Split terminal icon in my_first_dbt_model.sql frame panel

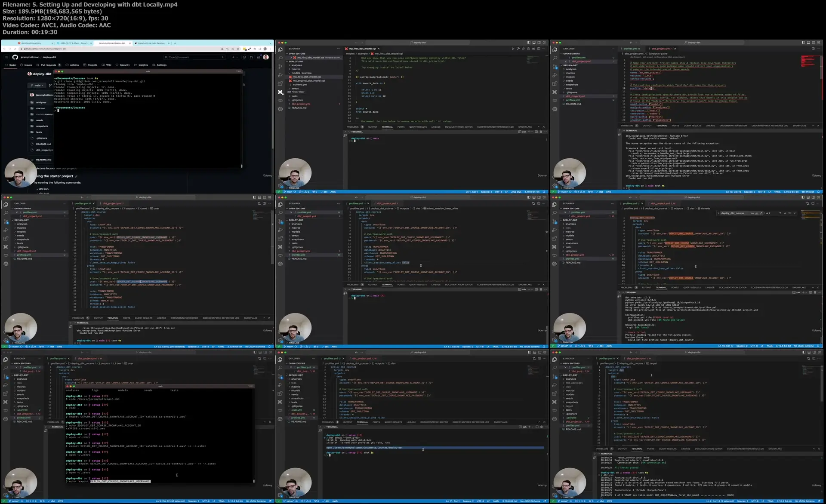tap(536, 132)
